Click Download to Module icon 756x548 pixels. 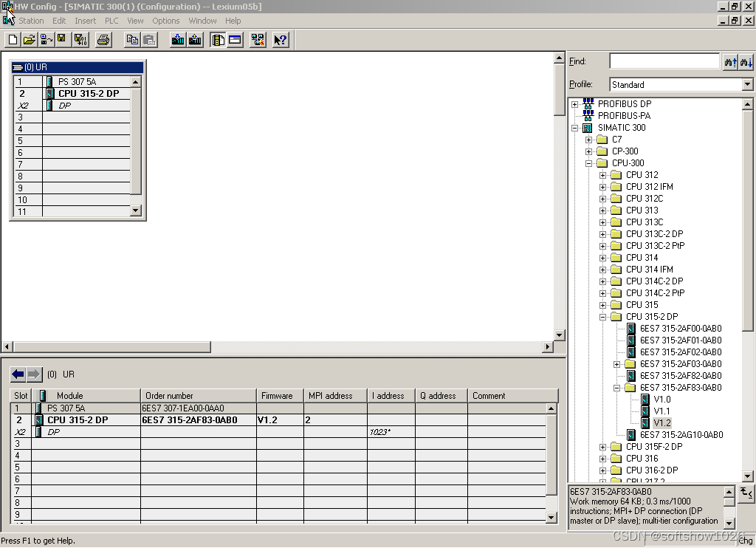178,40
